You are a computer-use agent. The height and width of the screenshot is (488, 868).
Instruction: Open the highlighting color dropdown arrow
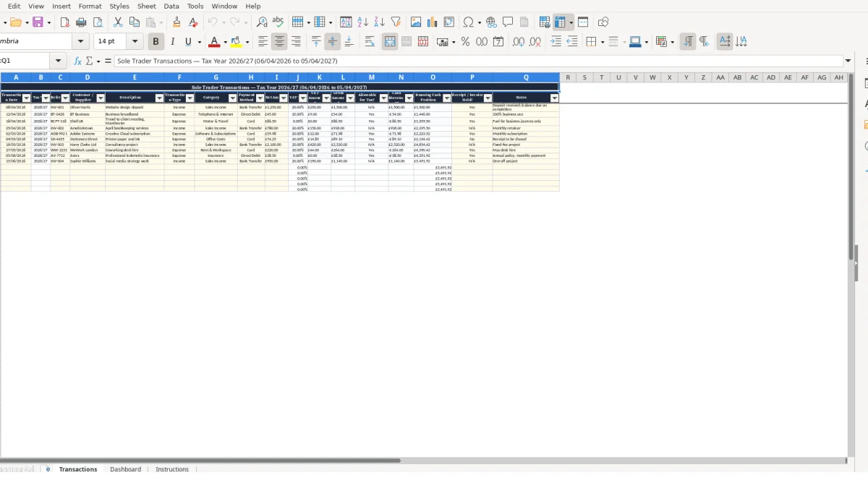pos(247,42)
